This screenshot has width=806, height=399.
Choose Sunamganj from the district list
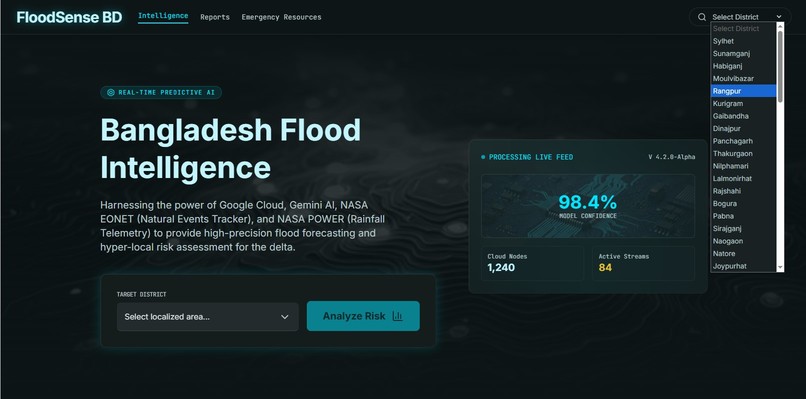coord(743,53)
